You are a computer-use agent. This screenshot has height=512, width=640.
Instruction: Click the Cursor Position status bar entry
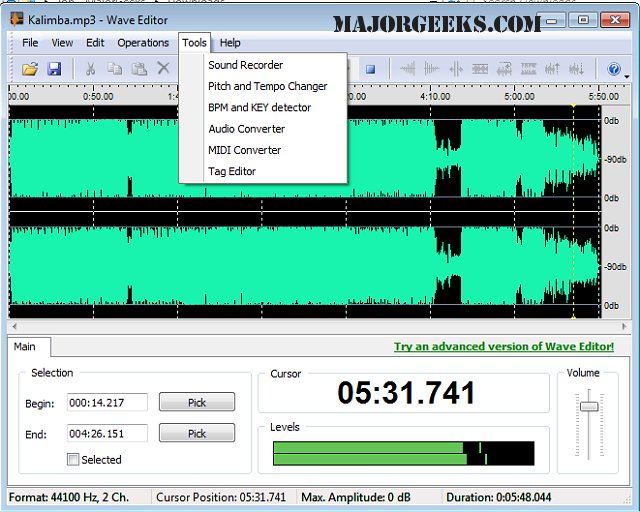click(221, 497)
